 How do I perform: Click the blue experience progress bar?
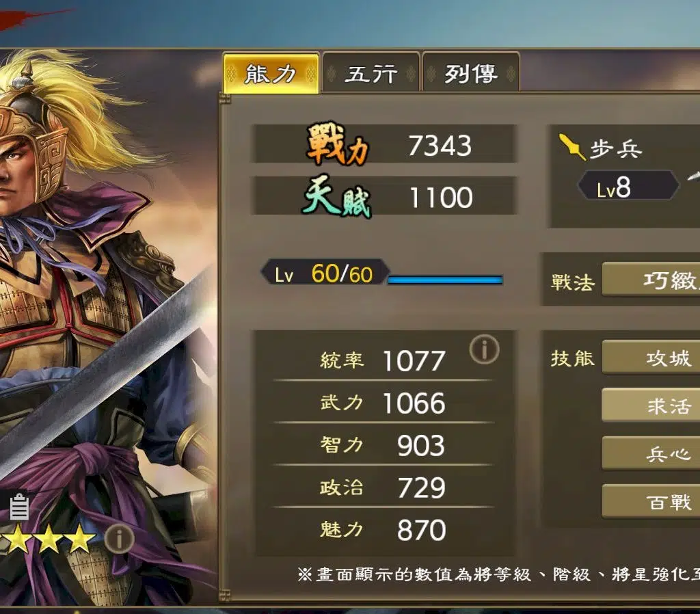click(445, 280)
